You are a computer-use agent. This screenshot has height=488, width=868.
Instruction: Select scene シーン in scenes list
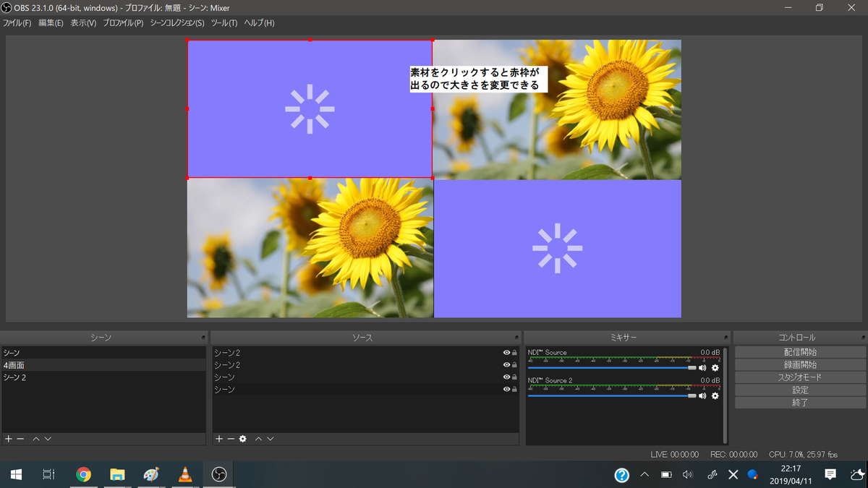point(103,353)
